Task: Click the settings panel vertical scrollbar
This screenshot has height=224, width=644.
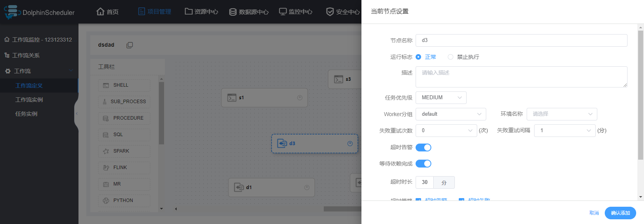Action: coord(641,95)
